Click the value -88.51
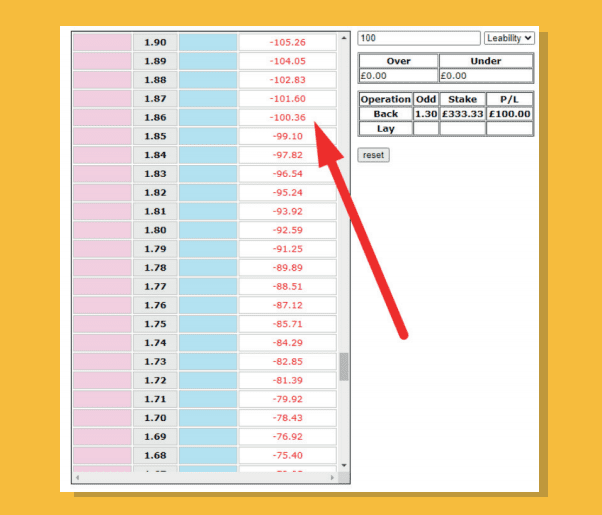Viewport: 602px width, 515px height. click(288, 286)
